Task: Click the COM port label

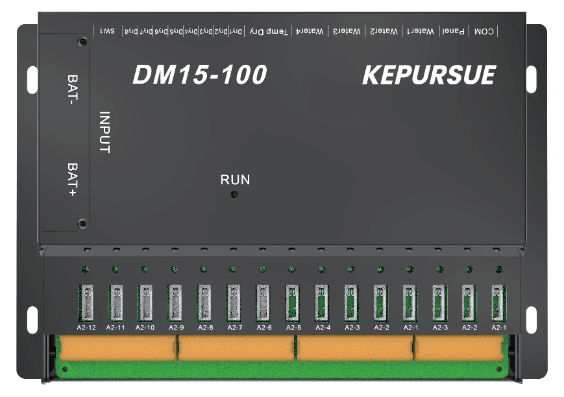Action: tap(483, 32)
